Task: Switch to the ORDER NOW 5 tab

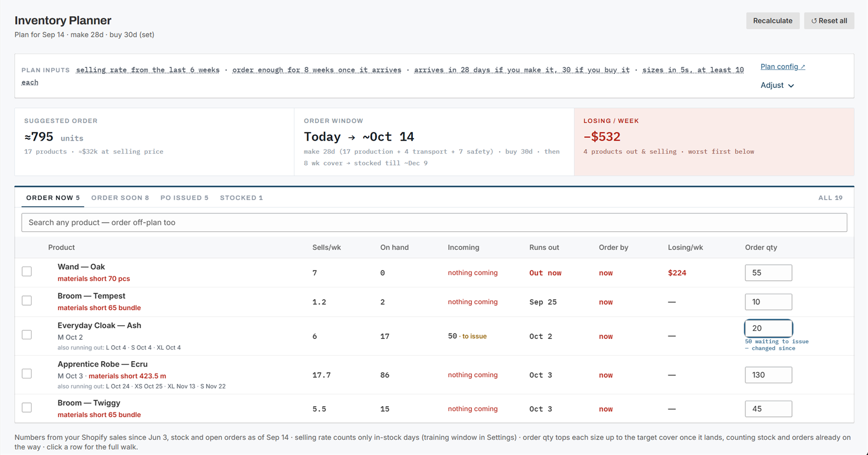Action: coord(53,198)
